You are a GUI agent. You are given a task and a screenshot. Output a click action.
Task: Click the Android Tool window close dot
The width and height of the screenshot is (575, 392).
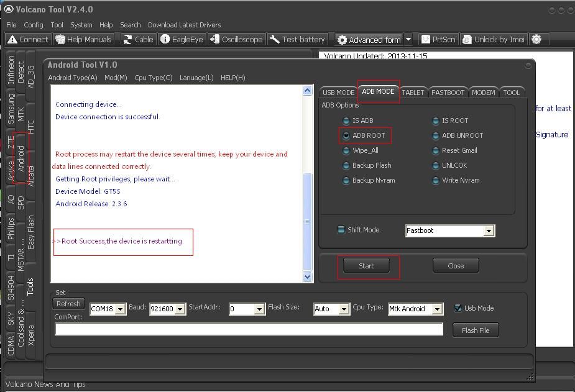click(528, 66)
